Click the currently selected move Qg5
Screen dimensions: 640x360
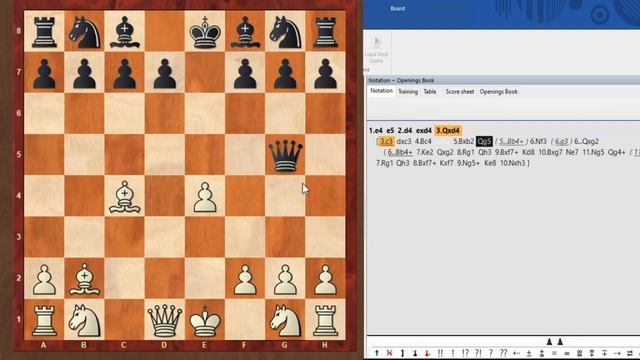pyautogui.click(x=484, y=142)
